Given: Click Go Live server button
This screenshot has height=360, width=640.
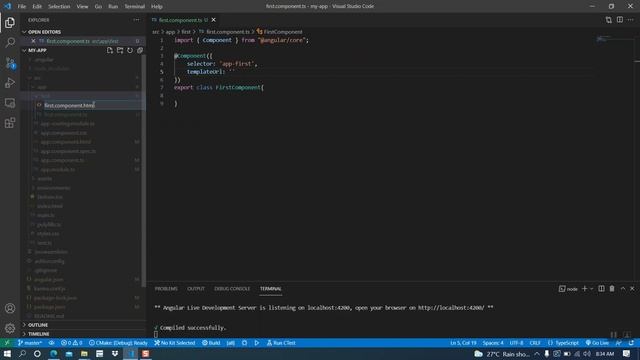Looking at the screenshot, I should click(x=597, y=343).
